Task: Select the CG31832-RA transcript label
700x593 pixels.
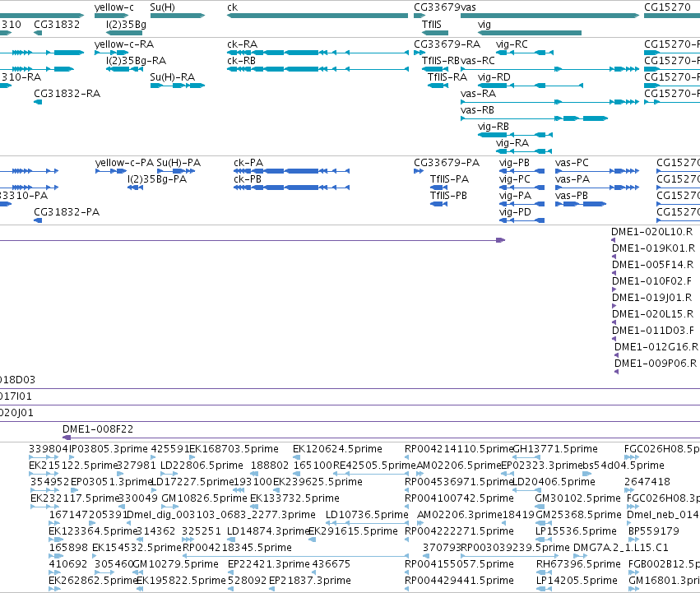Action: coord(67,93)
